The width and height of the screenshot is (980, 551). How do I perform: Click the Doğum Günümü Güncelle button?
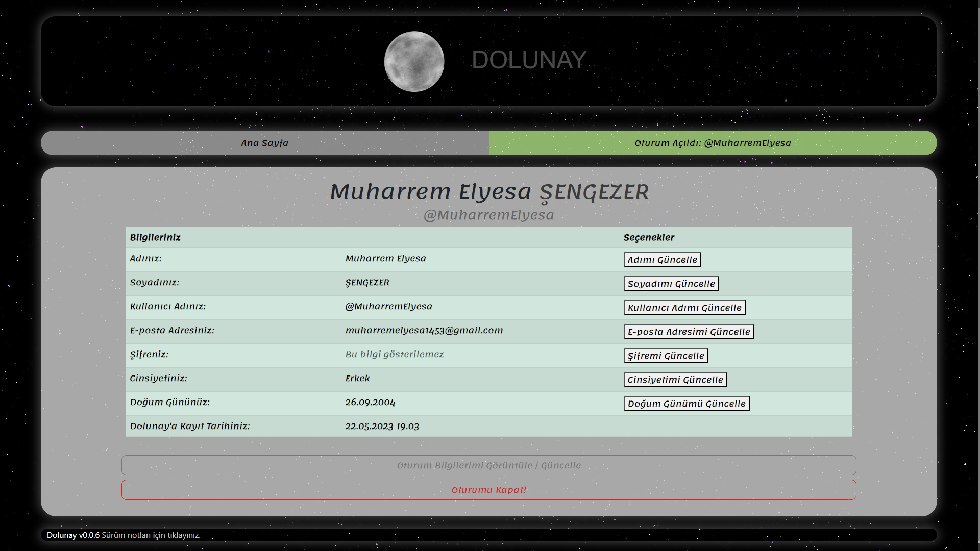tap(687, 404)
